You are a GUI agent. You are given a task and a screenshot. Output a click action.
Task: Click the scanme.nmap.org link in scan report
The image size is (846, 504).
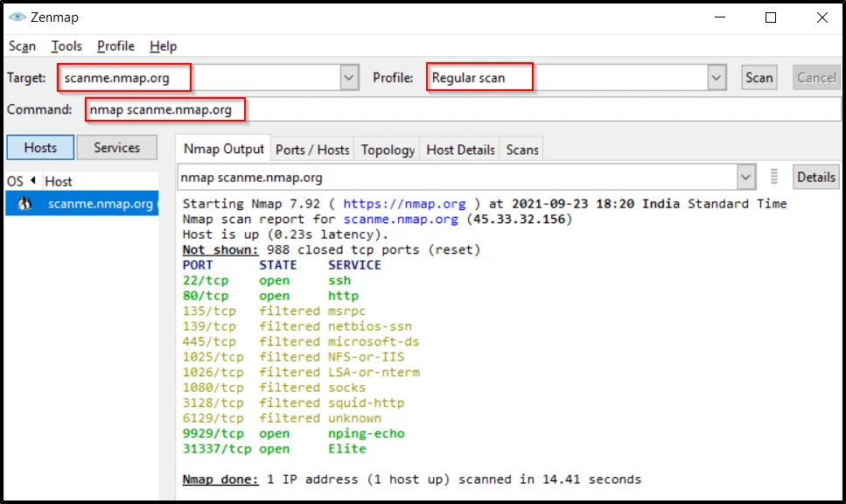coord(401,219)
